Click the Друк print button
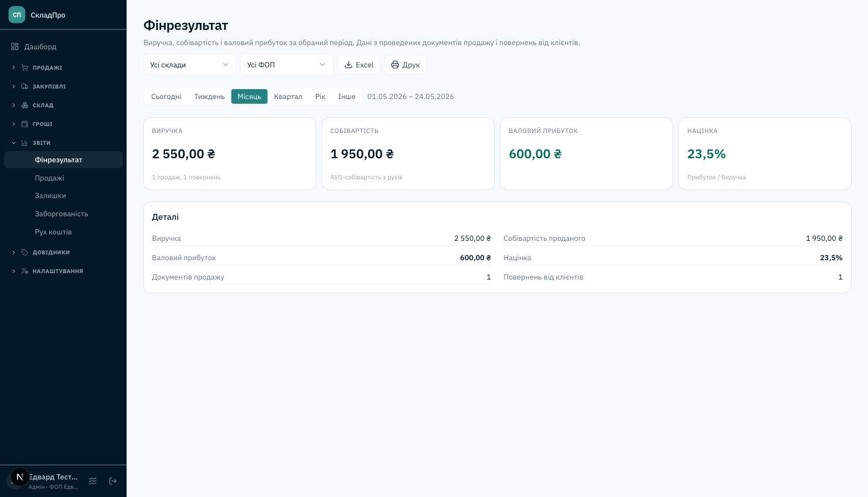Image resolution: width=868 pixels, height=497 pixels. 406,64
